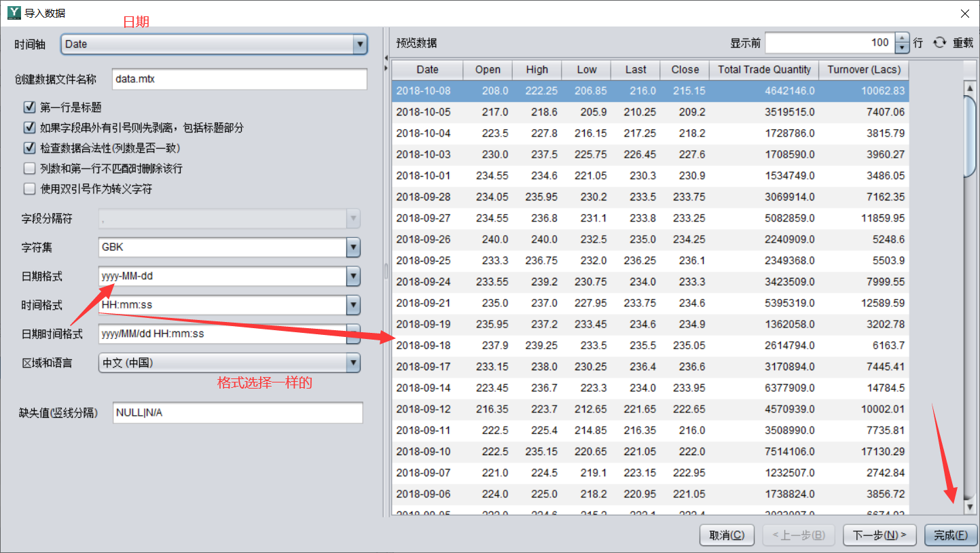Click the Close cell 235.05
980x553 pixels.
(x=685, y=345)
